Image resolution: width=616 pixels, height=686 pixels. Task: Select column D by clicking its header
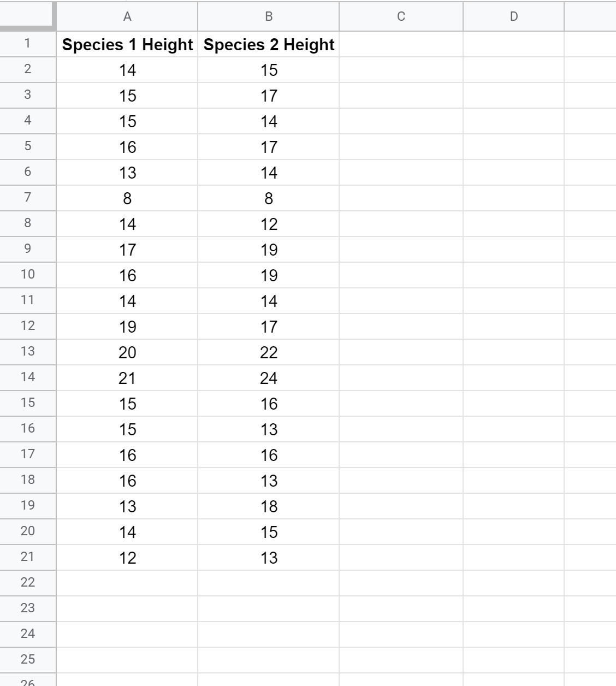(x=513, y=17)
